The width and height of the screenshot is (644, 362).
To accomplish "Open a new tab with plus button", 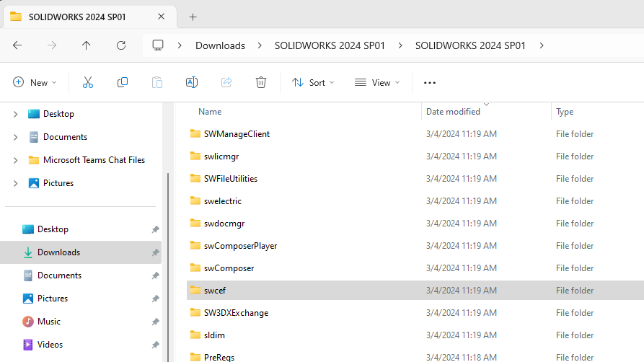I will 193,17.
